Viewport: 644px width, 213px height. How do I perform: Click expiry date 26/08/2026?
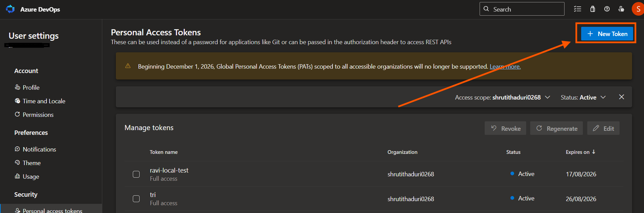(581, 199)
